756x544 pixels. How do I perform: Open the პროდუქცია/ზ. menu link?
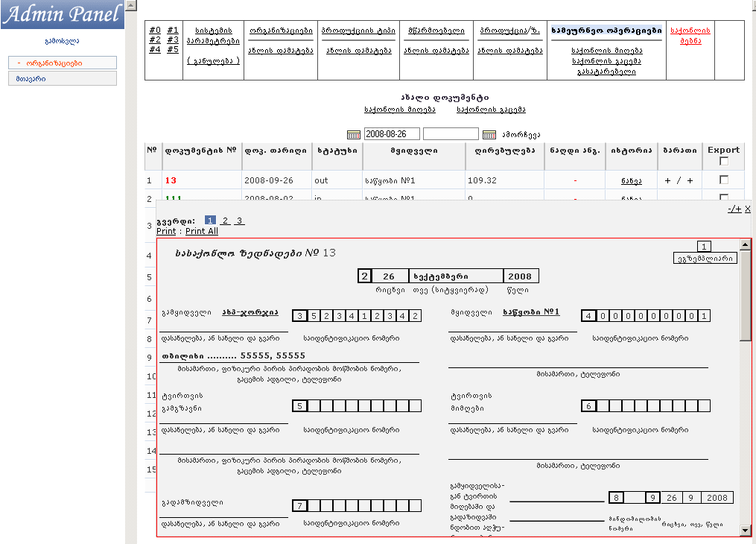click(x=510, y=31)
